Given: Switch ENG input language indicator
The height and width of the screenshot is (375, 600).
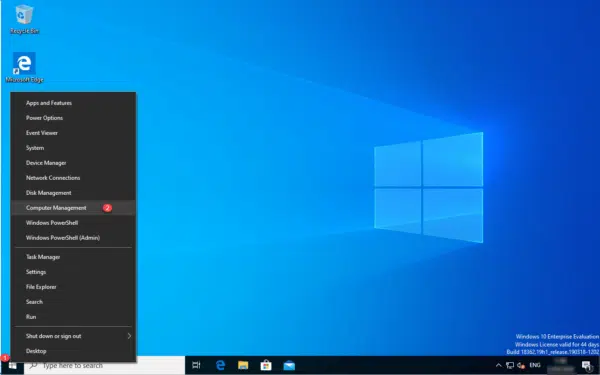Looking at the screenshot, I should click(x=535, y=365).
